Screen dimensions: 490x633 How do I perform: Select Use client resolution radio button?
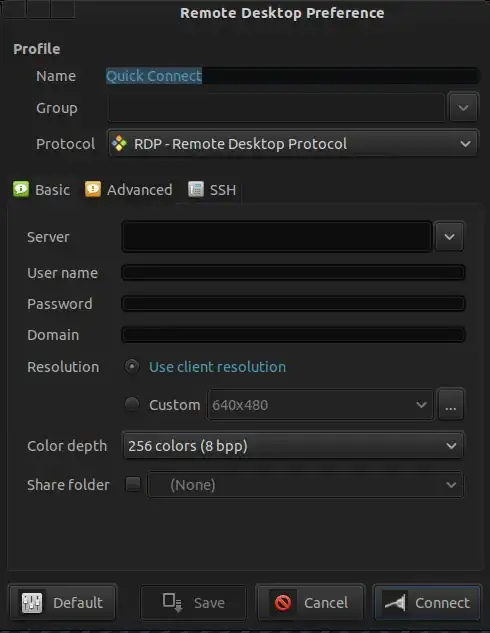[x=132, y=367]
